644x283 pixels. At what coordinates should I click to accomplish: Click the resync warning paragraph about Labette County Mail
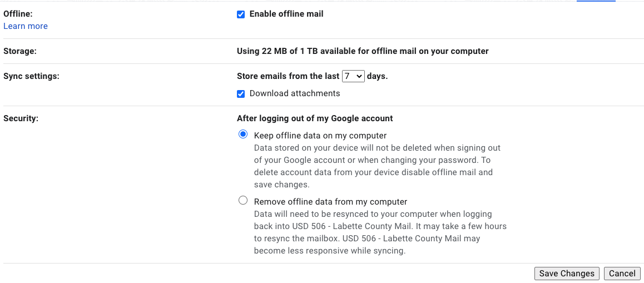click(380, 232)
